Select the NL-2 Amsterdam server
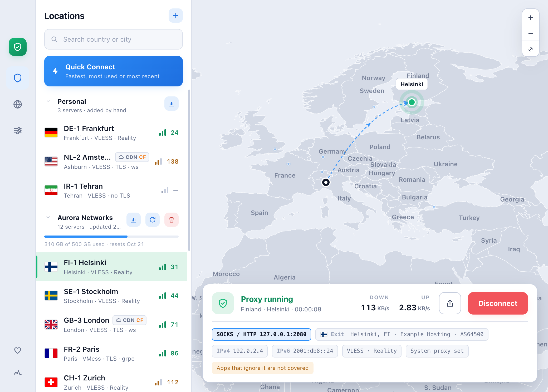The height and width of the screenshot is (392, 548). click(111, 161)
